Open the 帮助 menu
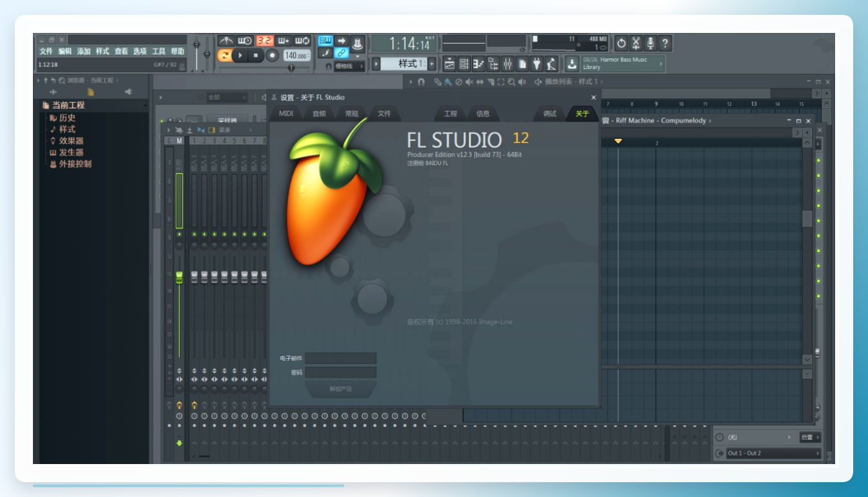Image resolution: width=868 pixels, height=497 pixels. pyautogui.click(x=178, y=51)
